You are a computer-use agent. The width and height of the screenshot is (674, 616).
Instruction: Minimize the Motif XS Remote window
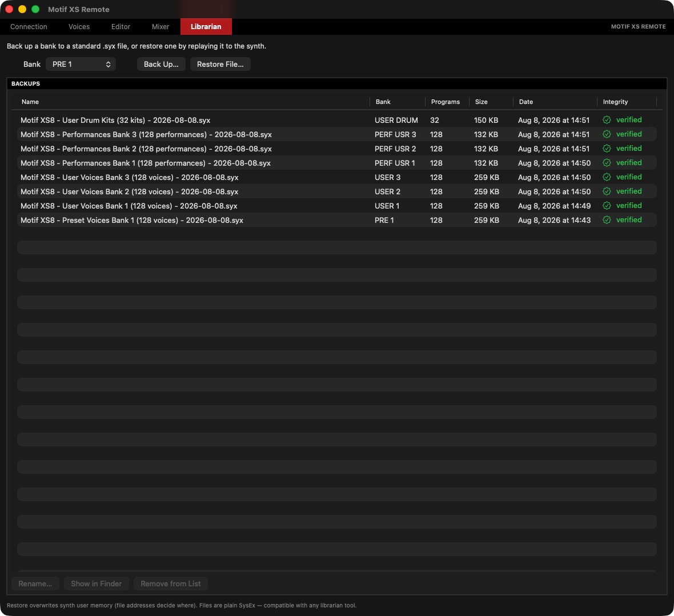tap(22, 9)
